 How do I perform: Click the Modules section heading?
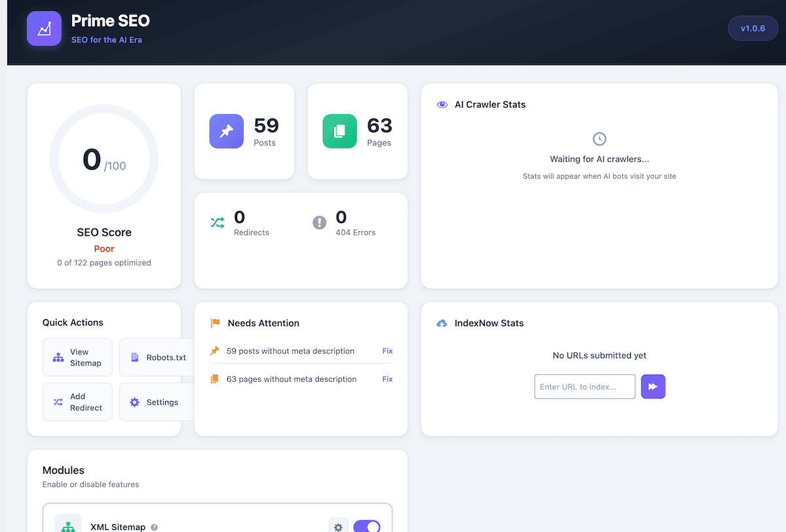pyautogui.click(x=64, y=470)
